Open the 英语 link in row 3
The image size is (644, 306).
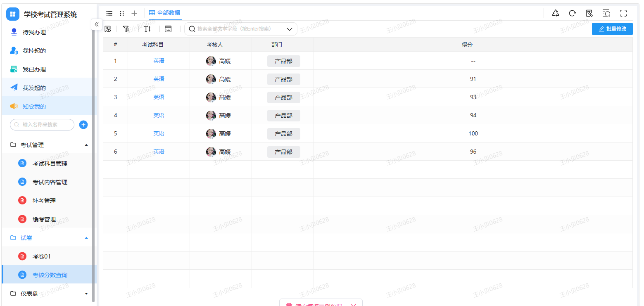coord(159,97)
